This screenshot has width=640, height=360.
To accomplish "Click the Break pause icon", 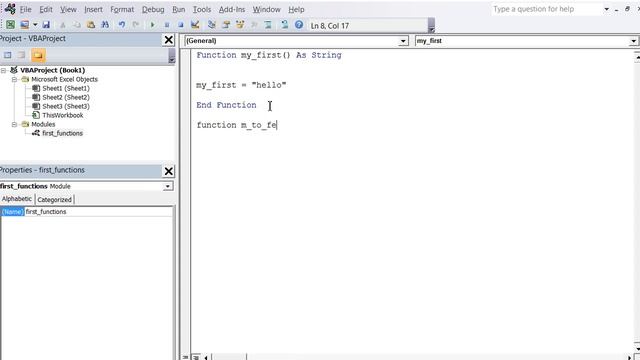I will tap(167, 25).
